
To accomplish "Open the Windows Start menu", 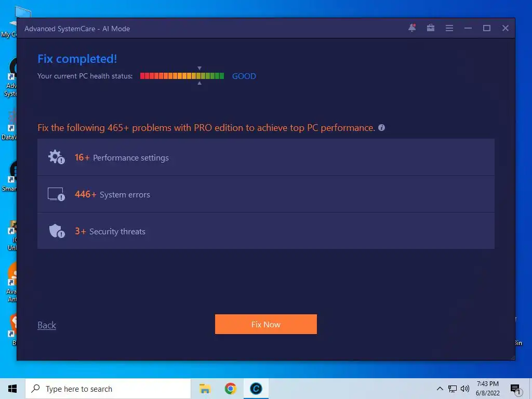I will tap(12, 389).
